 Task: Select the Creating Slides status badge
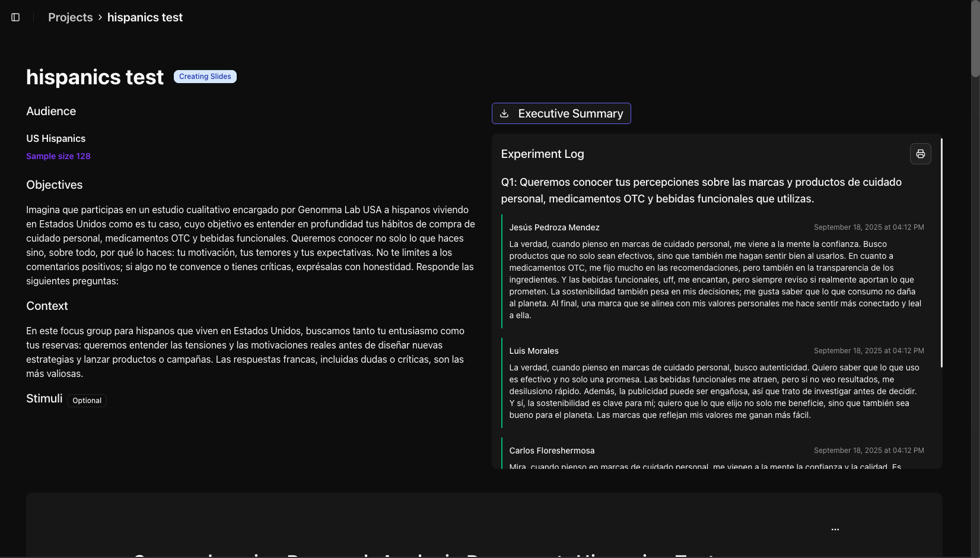tap(205, 76)
